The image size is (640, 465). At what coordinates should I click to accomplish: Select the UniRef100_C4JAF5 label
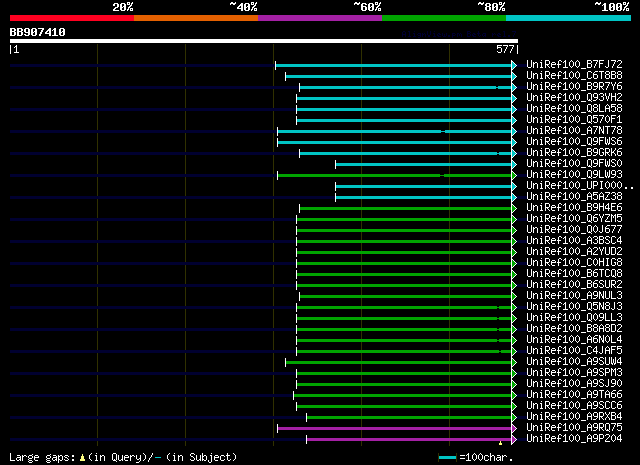[x=574, y=351]
